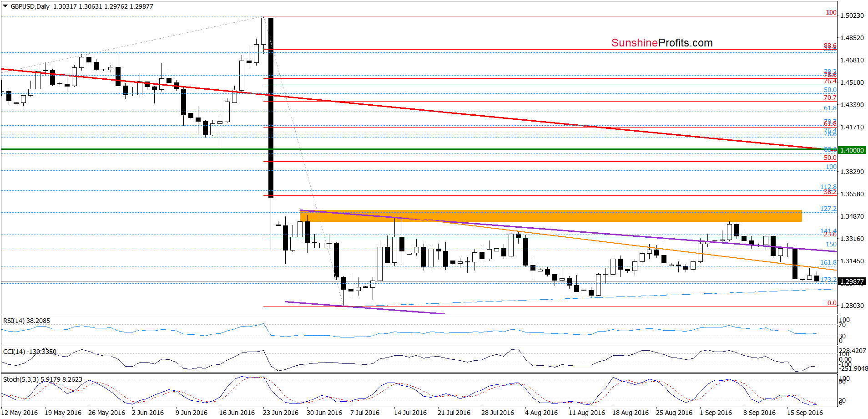Click the 1.46810 price axis label
Image resolution: width=868 pixels, height=419 pixels.
point(852,60)
